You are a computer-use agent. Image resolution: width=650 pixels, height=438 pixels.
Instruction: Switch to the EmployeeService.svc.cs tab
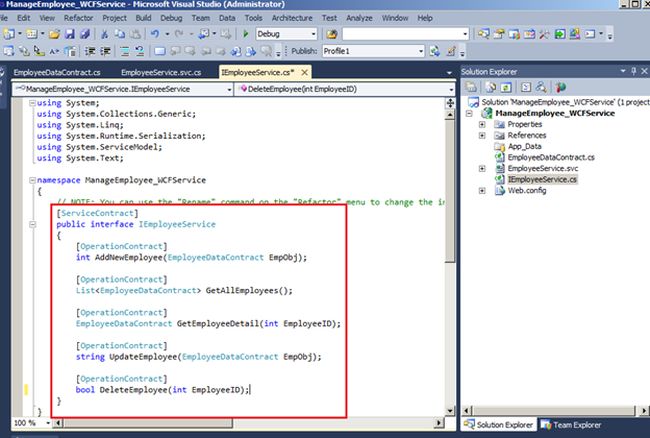tap(161, 73)
